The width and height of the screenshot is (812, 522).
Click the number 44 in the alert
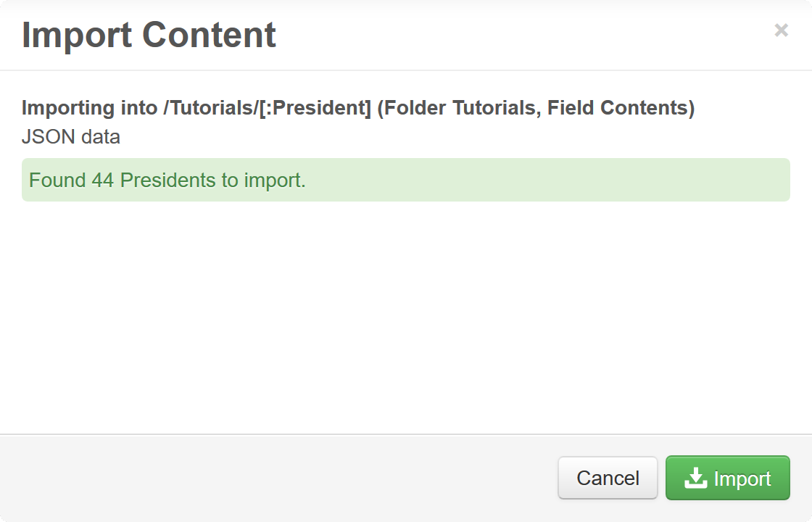tap(102, 180)
